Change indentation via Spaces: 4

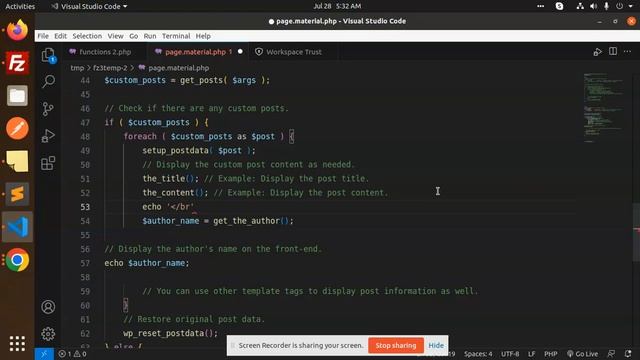pyautogui.click(x=478, y=354)
